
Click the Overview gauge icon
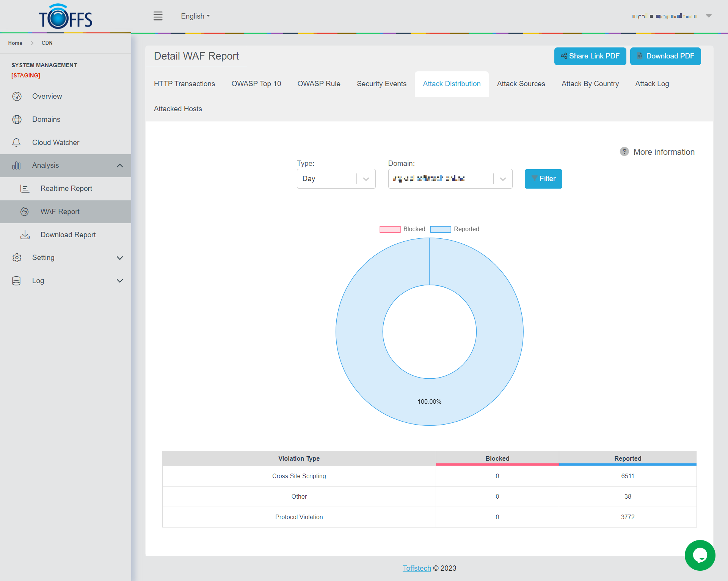17,96
